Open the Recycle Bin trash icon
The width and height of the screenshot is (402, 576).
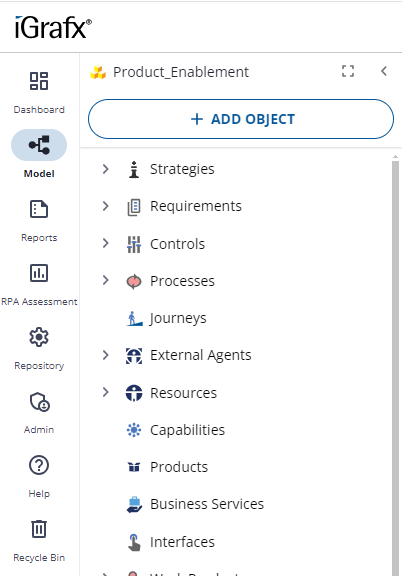pyautogui.click(x=39, y=529)
